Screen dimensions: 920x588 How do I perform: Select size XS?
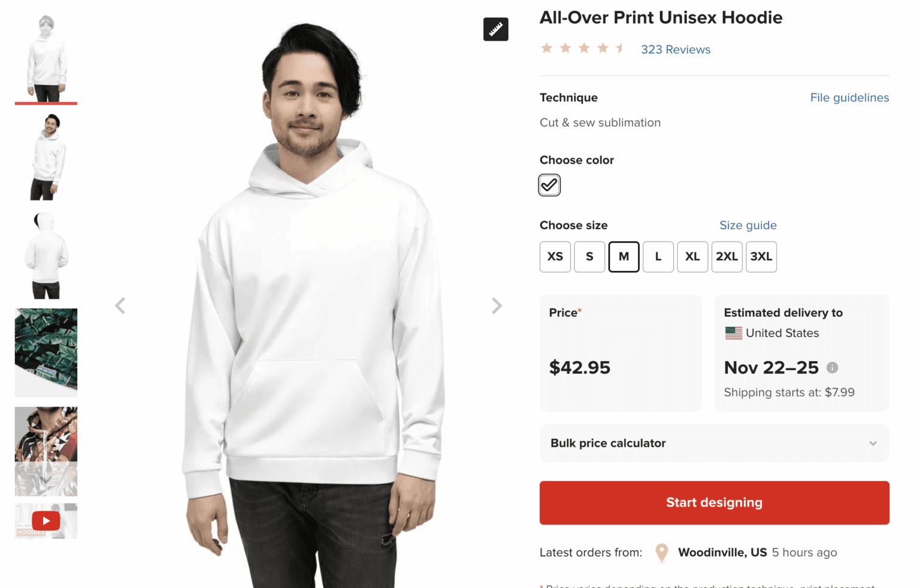click(x=555, y=257)
